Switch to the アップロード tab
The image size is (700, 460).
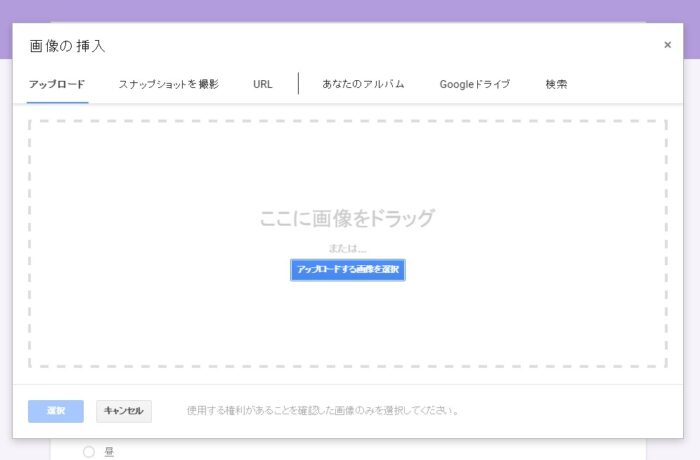(x=56, y=84)
